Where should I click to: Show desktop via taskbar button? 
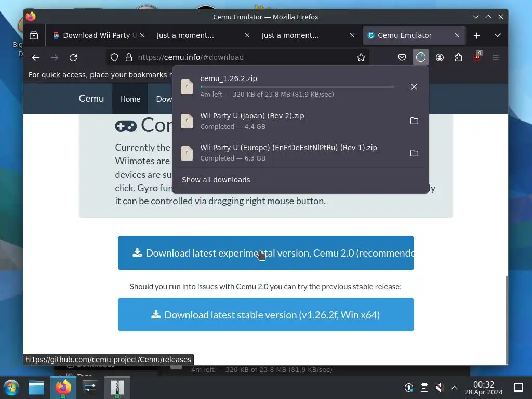click(x=518, y=388)
